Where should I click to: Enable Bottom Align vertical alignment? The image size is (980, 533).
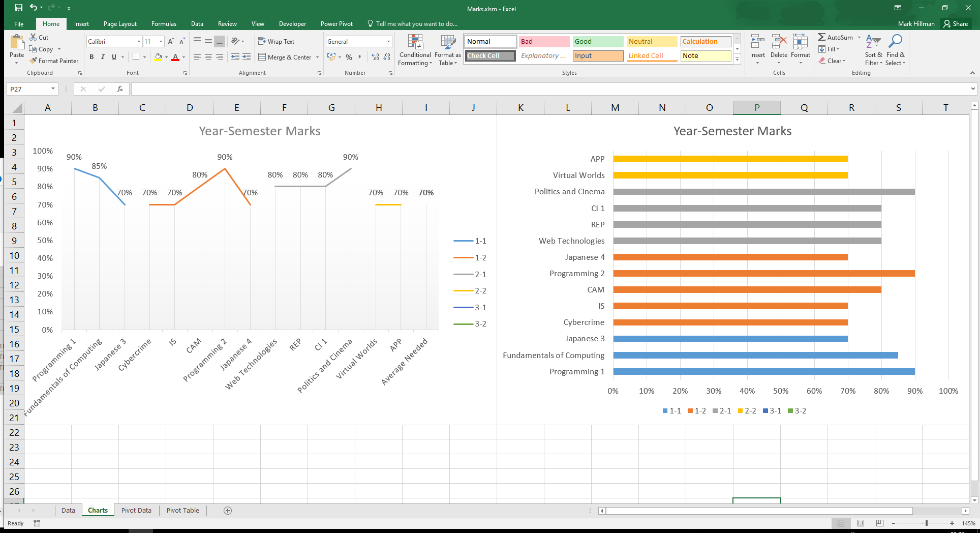[219, 41]
